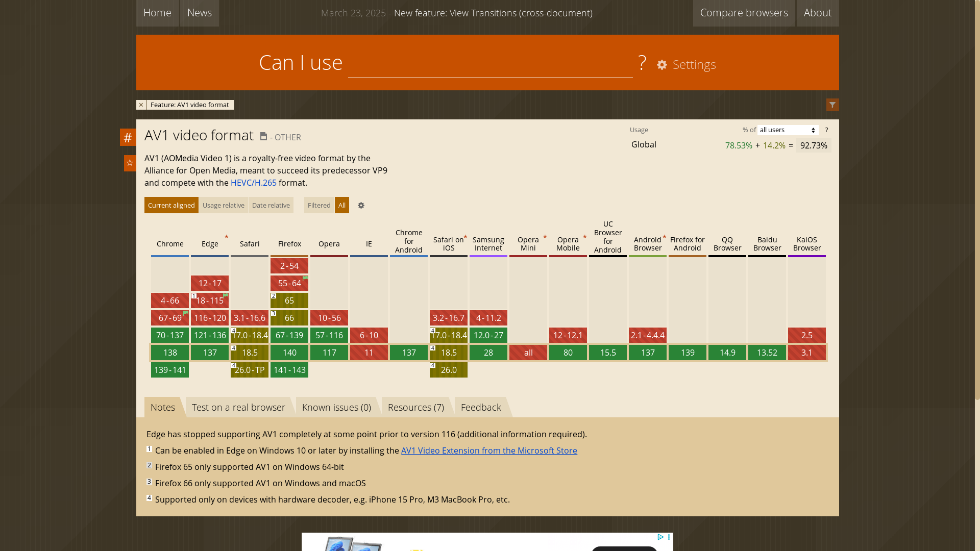Select the Safari on iOS 26.0 cell

coord(449,370)
